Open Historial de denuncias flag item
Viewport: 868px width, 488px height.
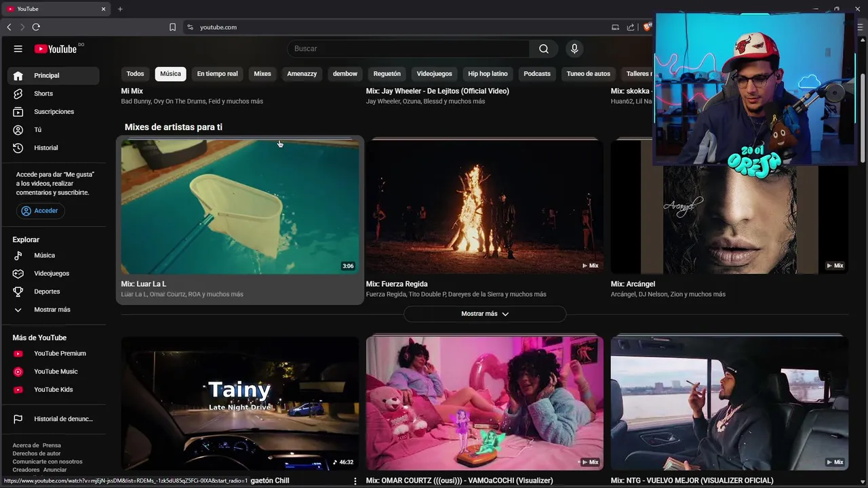point(53,419)
